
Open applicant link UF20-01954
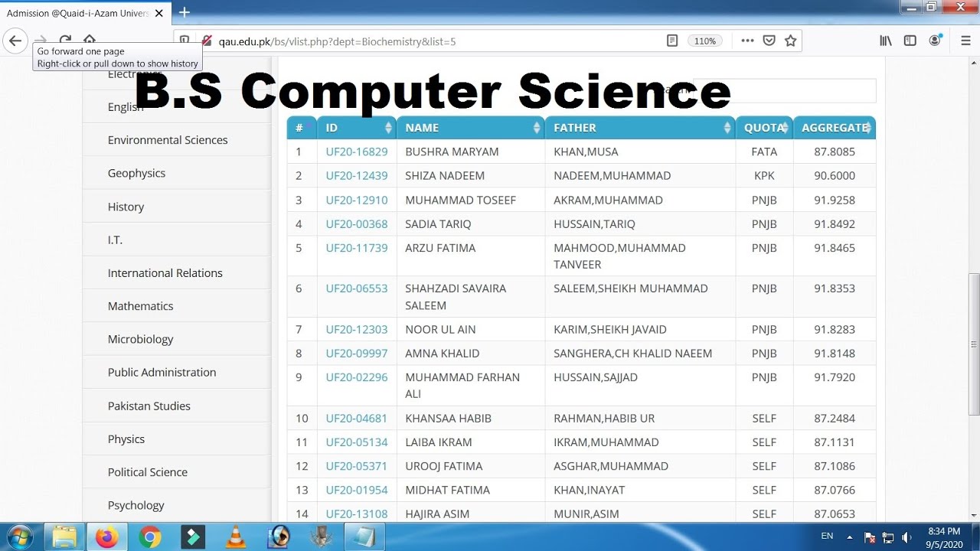[x=357, y=490]
